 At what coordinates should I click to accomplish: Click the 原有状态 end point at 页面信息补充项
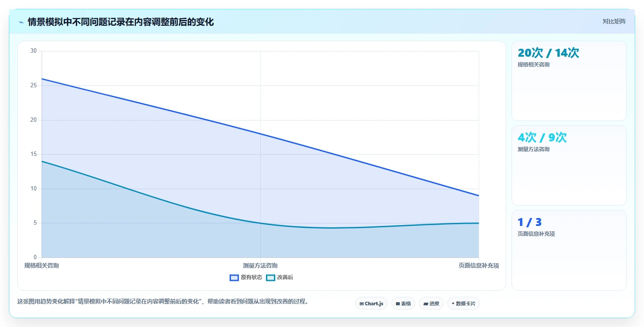(x=479, y=195)
